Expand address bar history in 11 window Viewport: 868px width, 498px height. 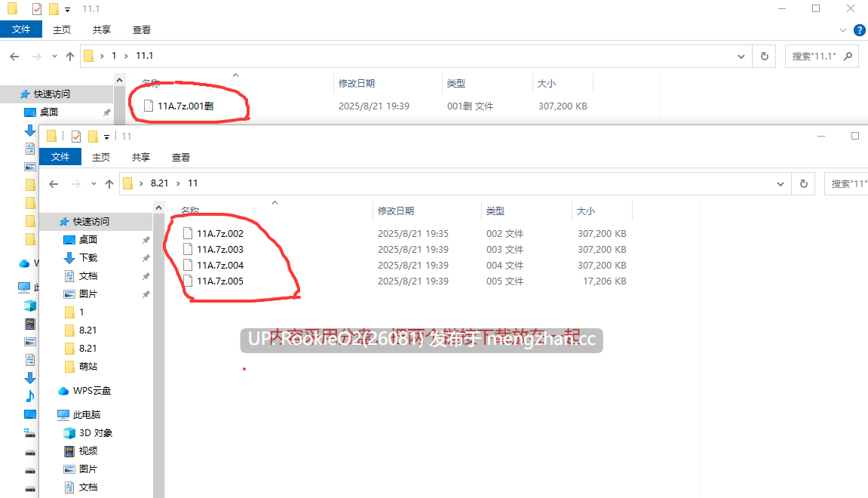click(x=780, y=184)
